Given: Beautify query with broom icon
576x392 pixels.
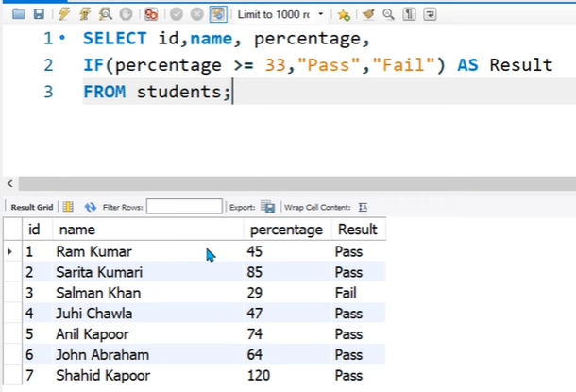Looking at the screenshot, I should 368,14.
